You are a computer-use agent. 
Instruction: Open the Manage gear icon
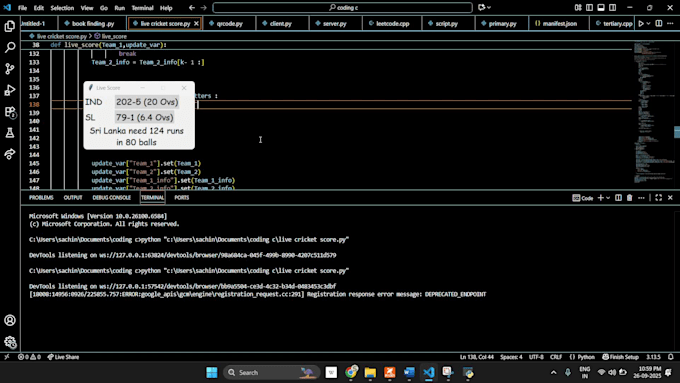(10, 342)
